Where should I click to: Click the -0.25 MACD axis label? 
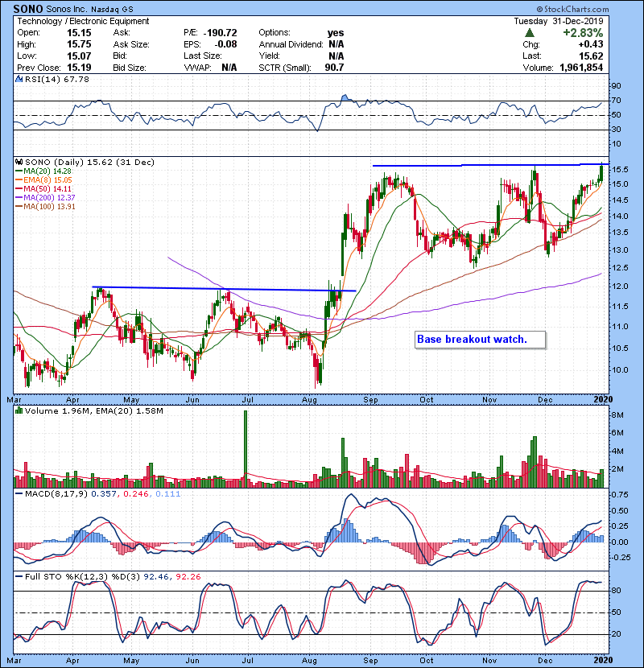coord(619,557)
